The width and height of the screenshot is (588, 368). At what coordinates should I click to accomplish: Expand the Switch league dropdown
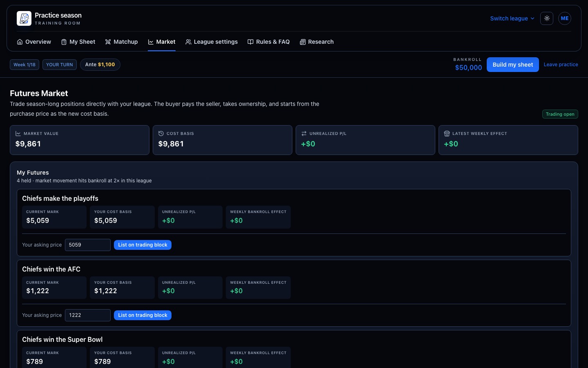click(x=512, y=18)
